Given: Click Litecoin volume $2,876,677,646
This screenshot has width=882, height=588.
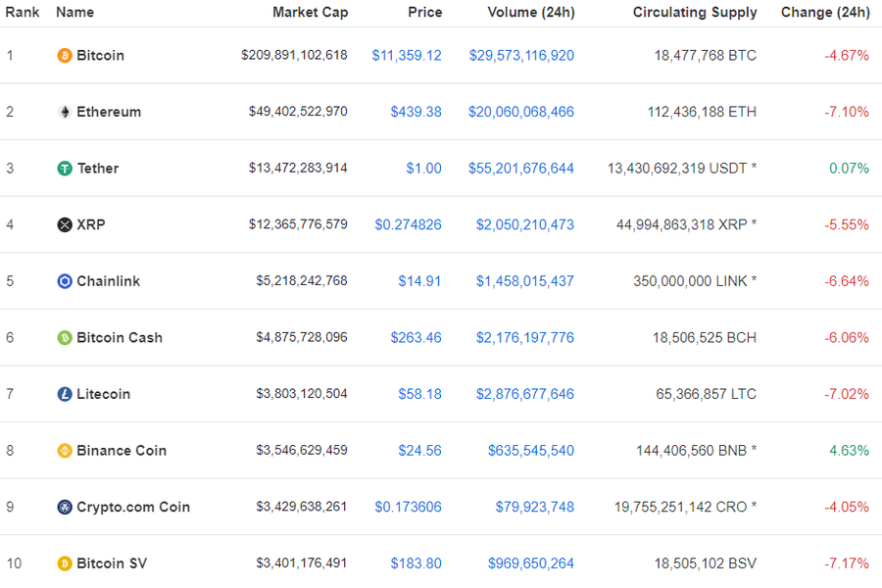Looking at the screenshot, I should pyautogui.click(x=525, y=394).
